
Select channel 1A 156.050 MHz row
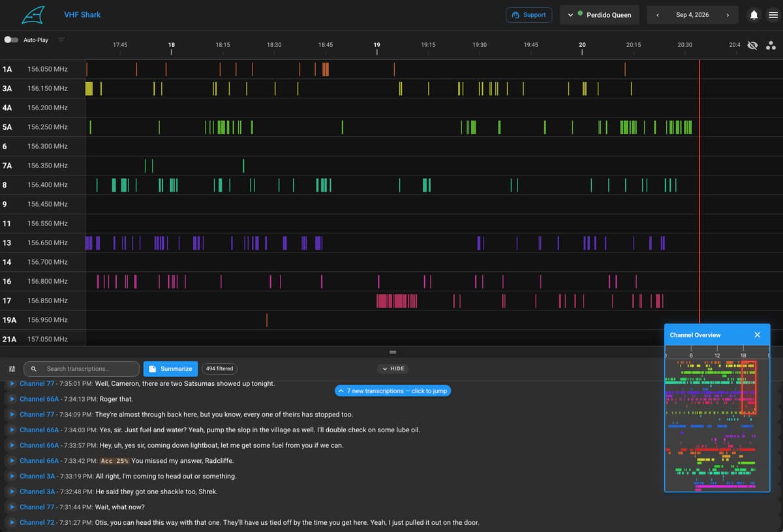point(42,69)
